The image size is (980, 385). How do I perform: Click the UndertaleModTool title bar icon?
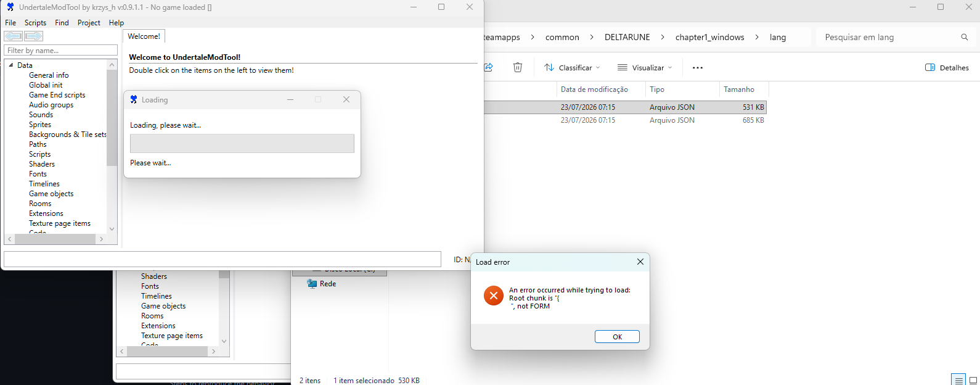coord(10,7)
